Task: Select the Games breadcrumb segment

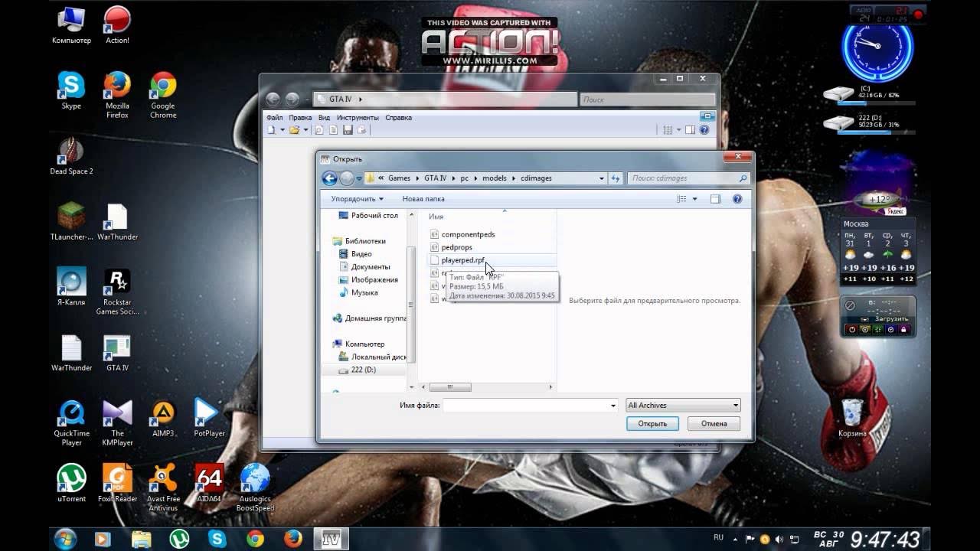Action: (399, 178)
